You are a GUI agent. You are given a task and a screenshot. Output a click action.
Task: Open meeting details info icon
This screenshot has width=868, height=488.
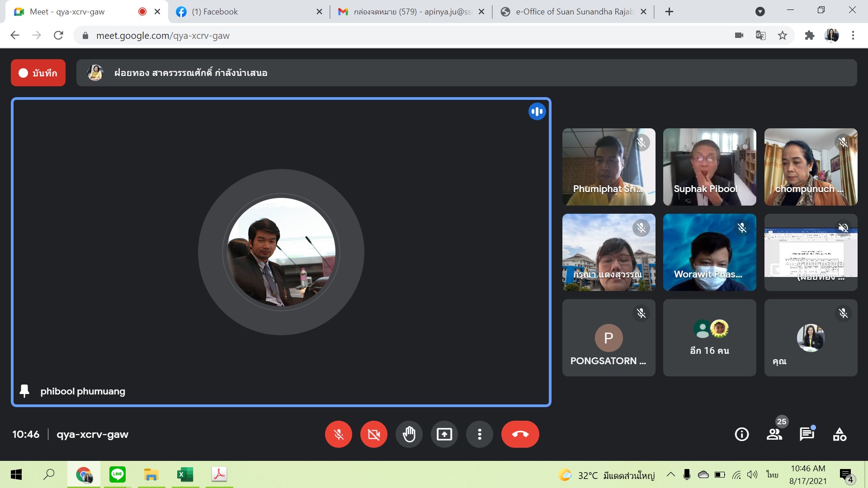(x=741, y=434)
